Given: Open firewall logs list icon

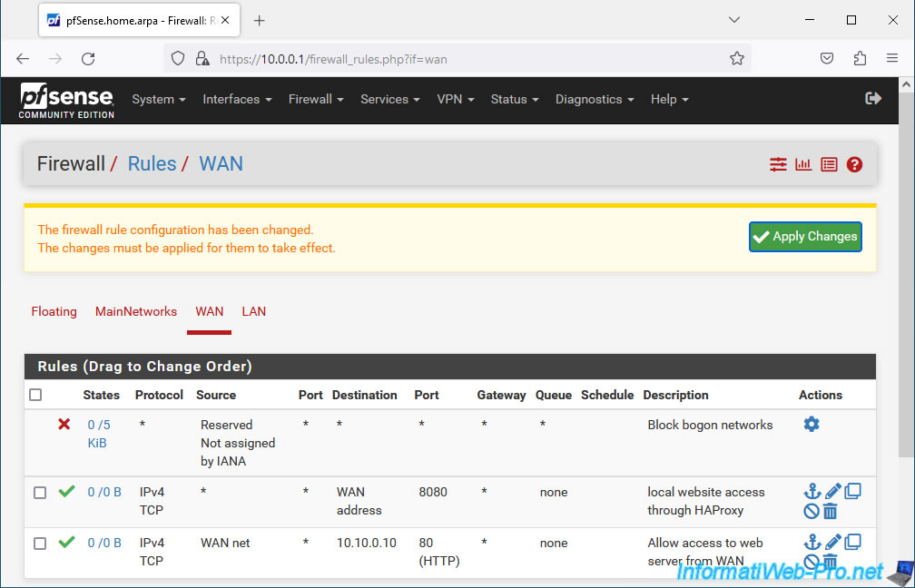Looking at the screenshot, I should (829, 164).
